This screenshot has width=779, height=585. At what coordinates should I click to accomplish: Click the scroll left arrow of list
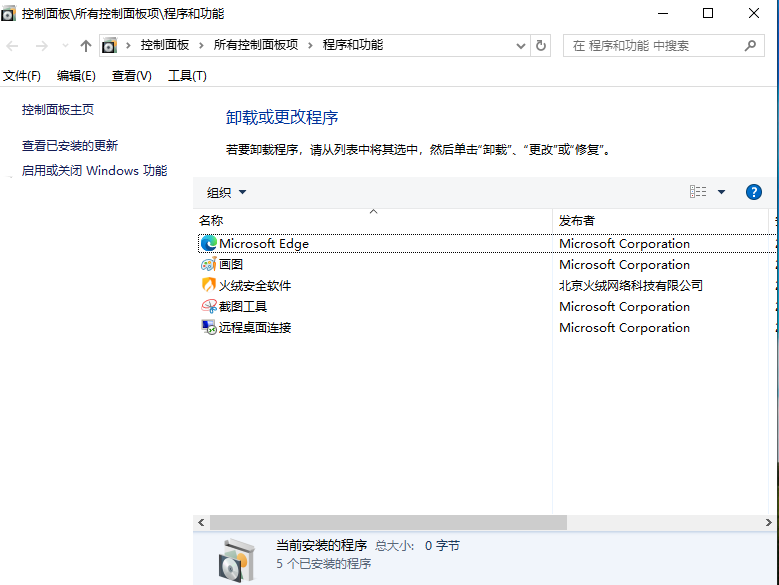pos(201,522)
